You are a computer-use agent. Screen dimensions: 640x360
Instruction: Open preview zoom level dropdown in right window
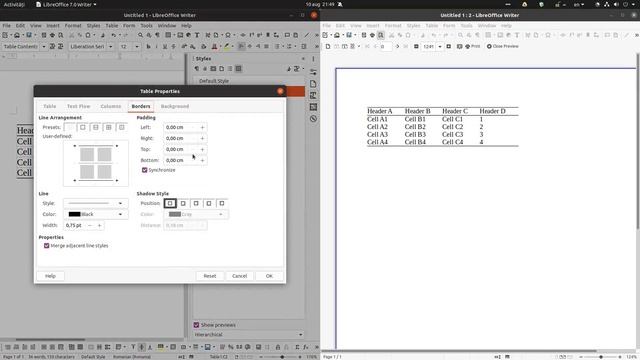pos(440,47)
